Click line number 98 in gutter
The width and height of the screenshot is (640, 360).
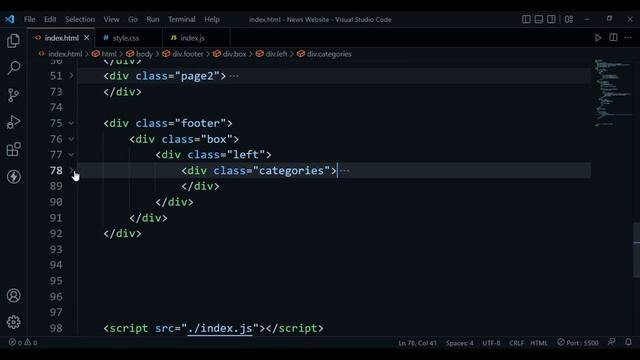click(56, 328)
